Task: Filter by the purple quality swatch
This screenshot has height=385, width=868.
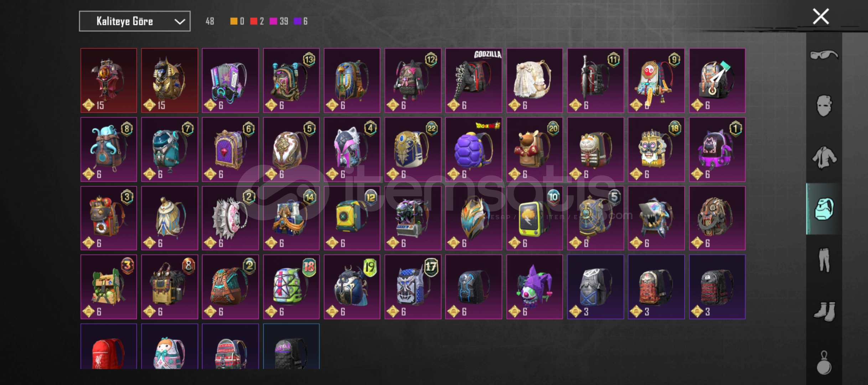Action: [x=297, y=21]
